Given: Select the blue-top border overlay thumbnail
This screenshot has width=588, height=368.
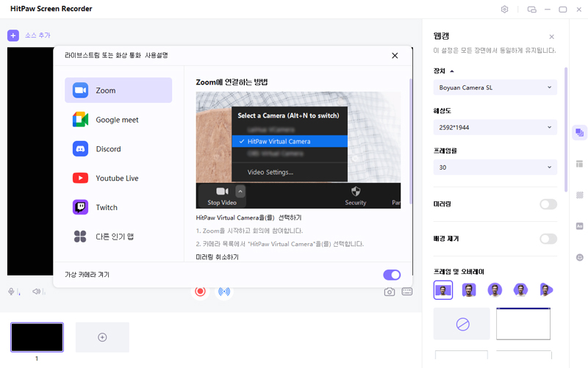Looking at the screenshot, I should point(523,324).
